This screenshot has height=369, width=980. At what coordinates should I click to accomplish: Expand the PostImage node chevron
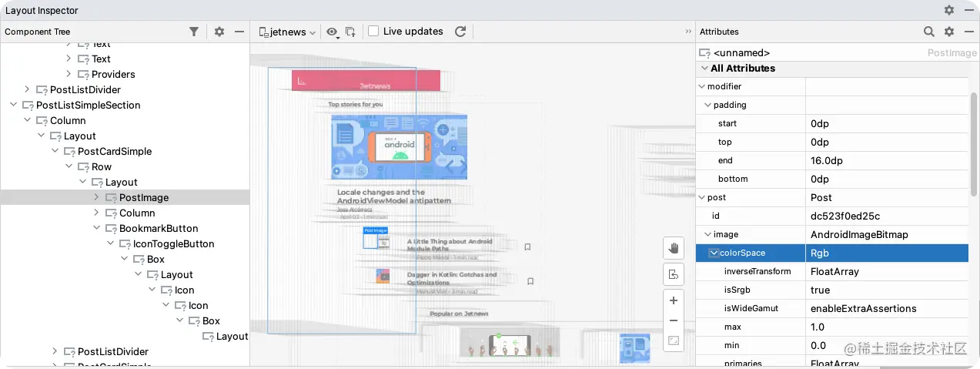[x=96, y=197]
